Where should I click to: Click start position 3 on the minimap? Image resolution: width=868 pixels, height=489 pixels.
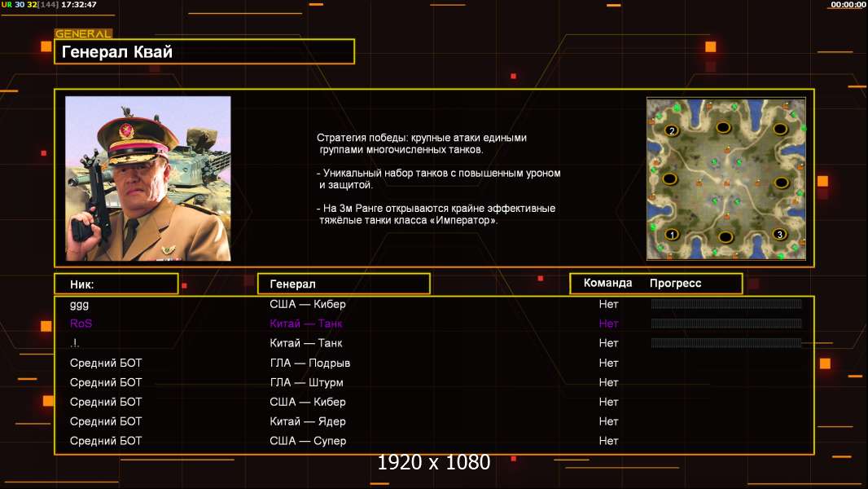point(779,235)
